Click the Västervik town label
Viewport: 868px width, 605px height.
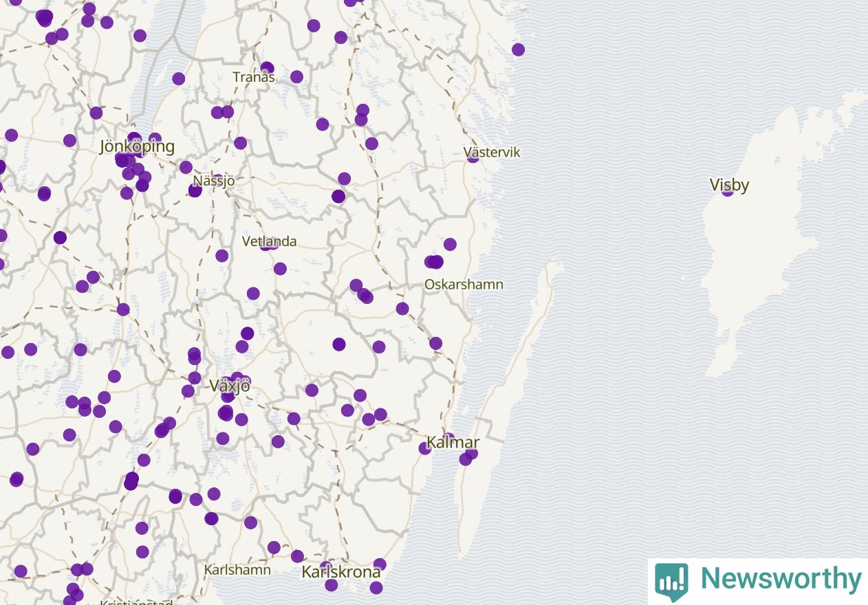coord(492,152)
